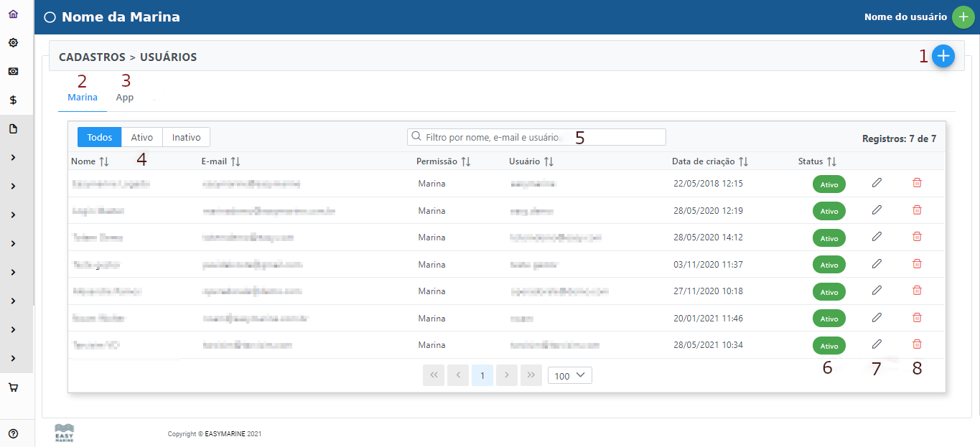
Task: Open the 100 rows-per-page dropdown
Action: pyautogui.click(x=569, y=375)
